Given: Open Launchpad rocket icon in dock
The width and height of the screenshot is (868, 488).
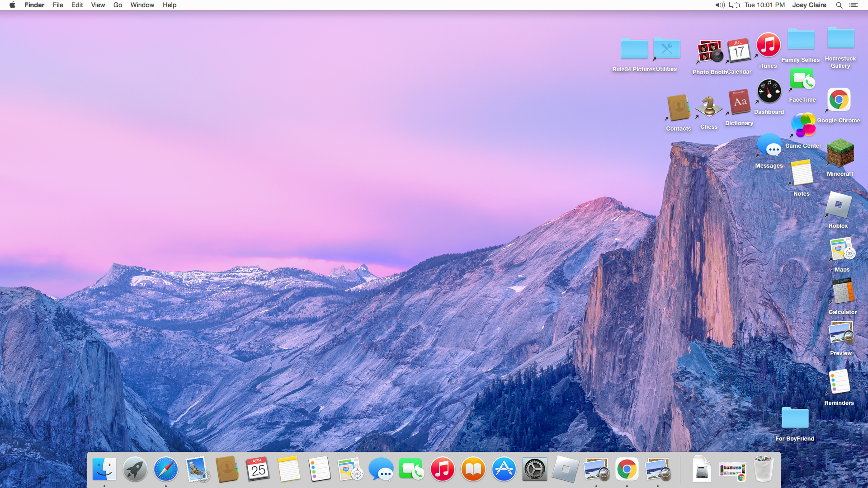Looking at the screenshot, I should pos(135,469).
